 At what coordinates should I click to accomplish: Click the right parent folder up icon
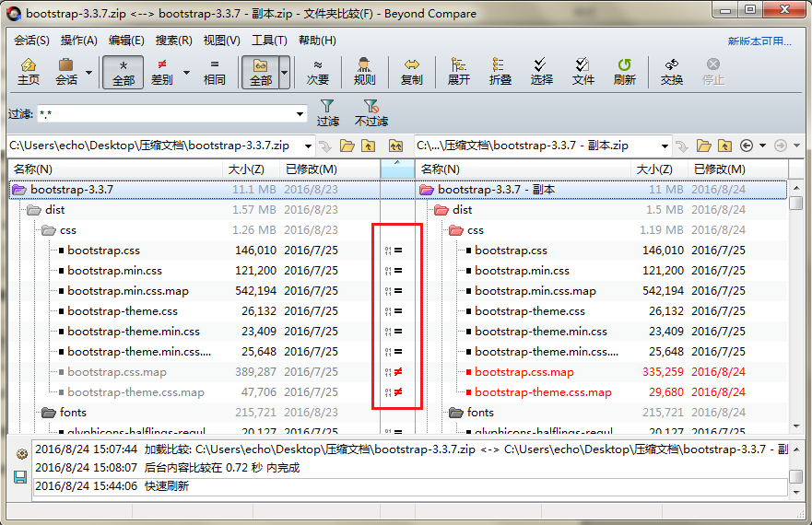tap(724, 146)
